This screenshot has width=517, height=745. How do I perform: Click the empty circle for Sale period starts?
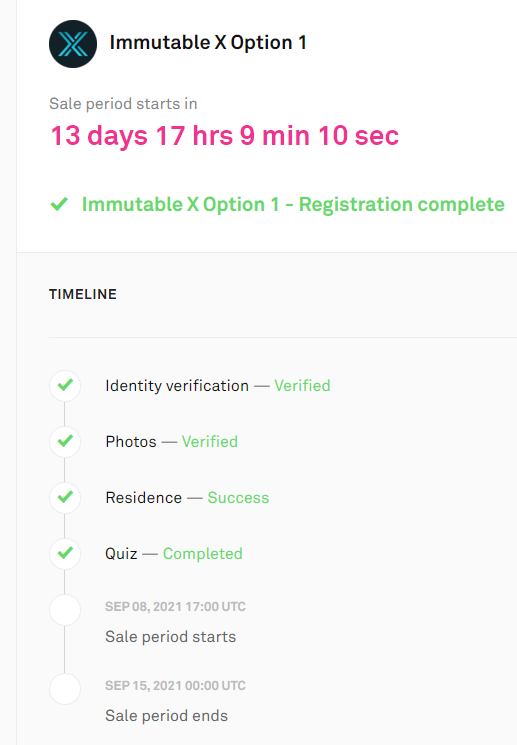tap(65, 610)
